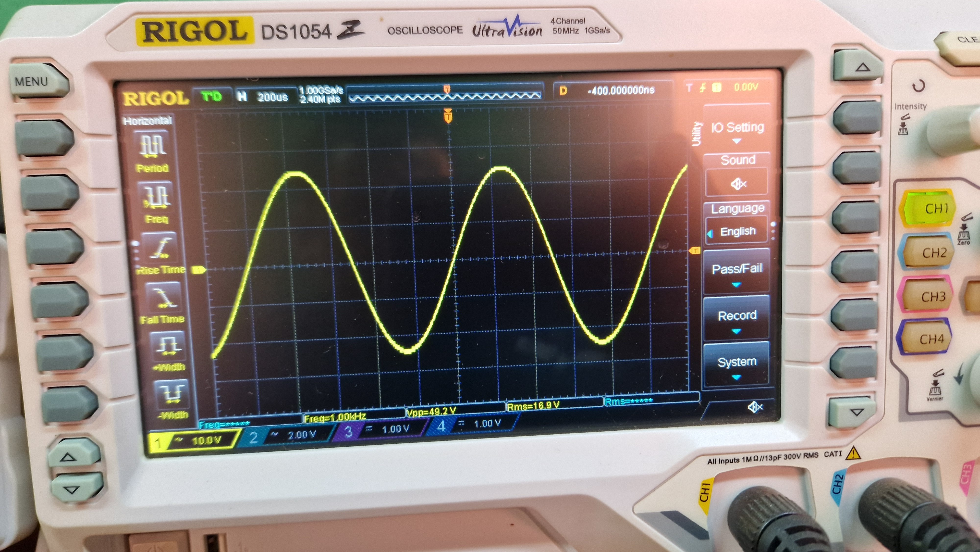This screenshot has height=552, width=980.
Task: Click the gray softkey beside Record
Action: click(x=855, y=315)
